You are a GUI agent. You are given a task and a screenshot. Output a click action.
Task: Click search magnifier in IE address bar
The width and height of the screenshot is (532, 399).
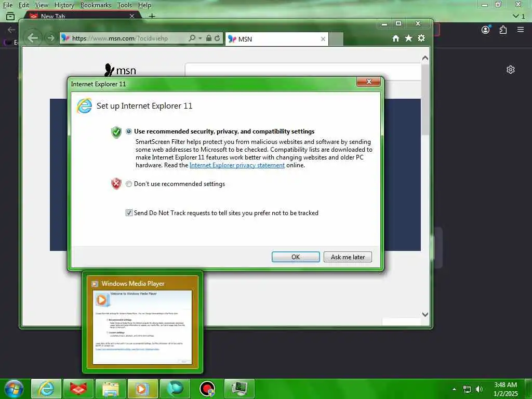pyautogui.click(x=192, y=38)
